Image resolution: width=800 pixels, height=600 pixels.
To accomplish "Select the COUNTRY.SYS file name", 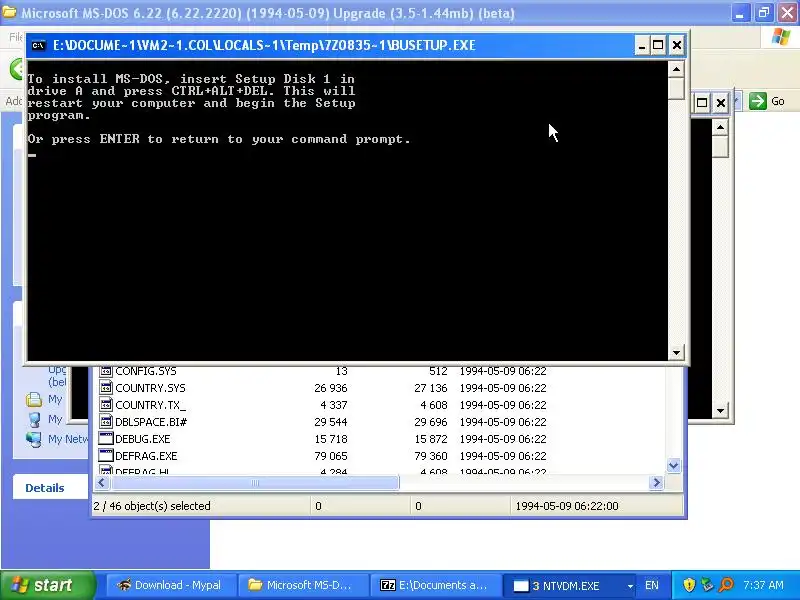I will pos(151,388).
